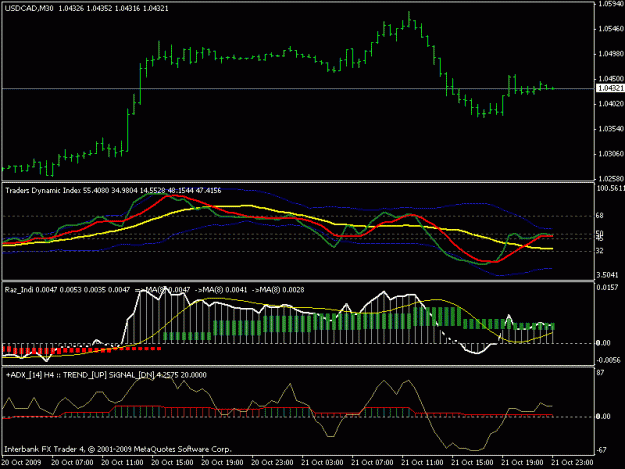Click the -67 value on ADX scale
Image resolution: width=625 pixels, height=469 pixels.
(601, 450)
